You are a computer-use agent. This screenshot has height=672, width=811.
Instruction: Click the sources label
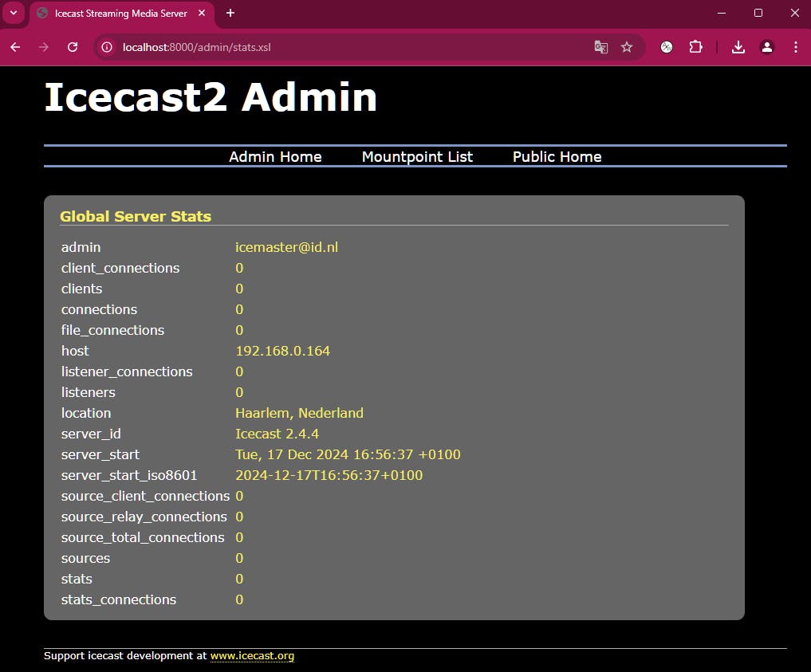pyautogui.click(x=86, y=558)
